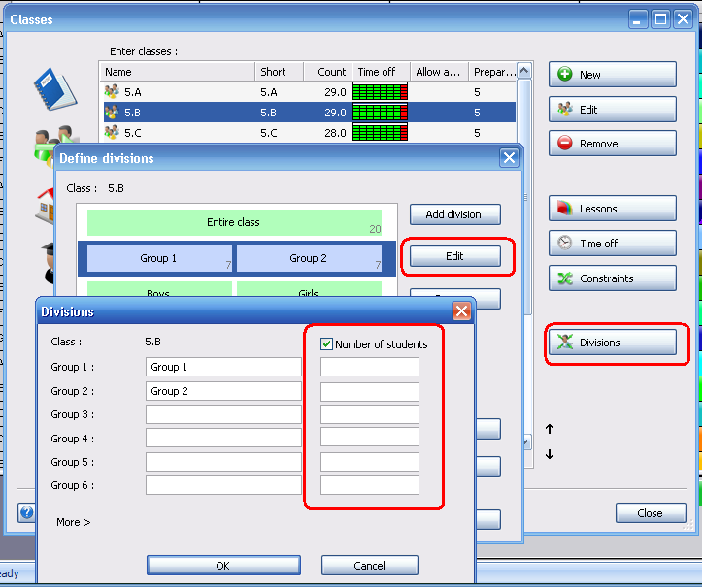
Task: Open the Time off settings button
Action: 612,244
